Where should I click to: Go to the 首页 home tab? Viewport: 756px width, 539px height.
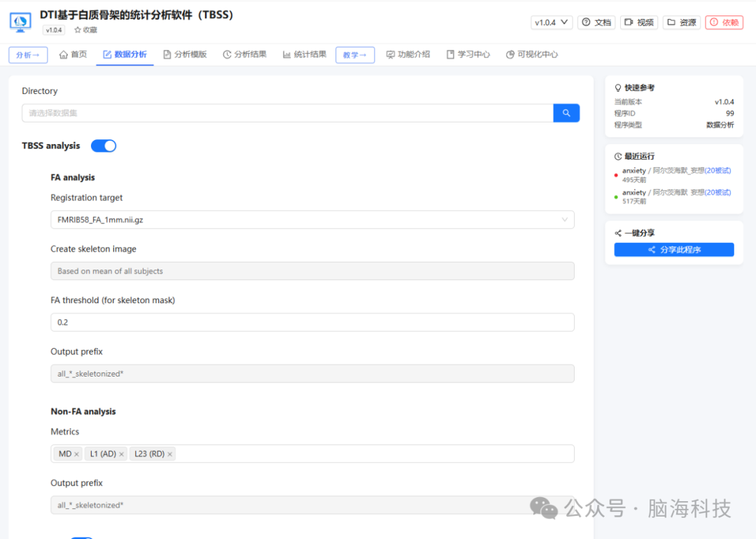click(73, 55)
